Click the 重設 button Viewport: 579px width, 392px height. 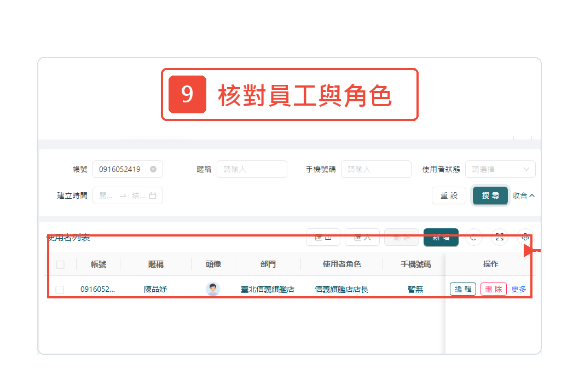[x=449, y=195]
